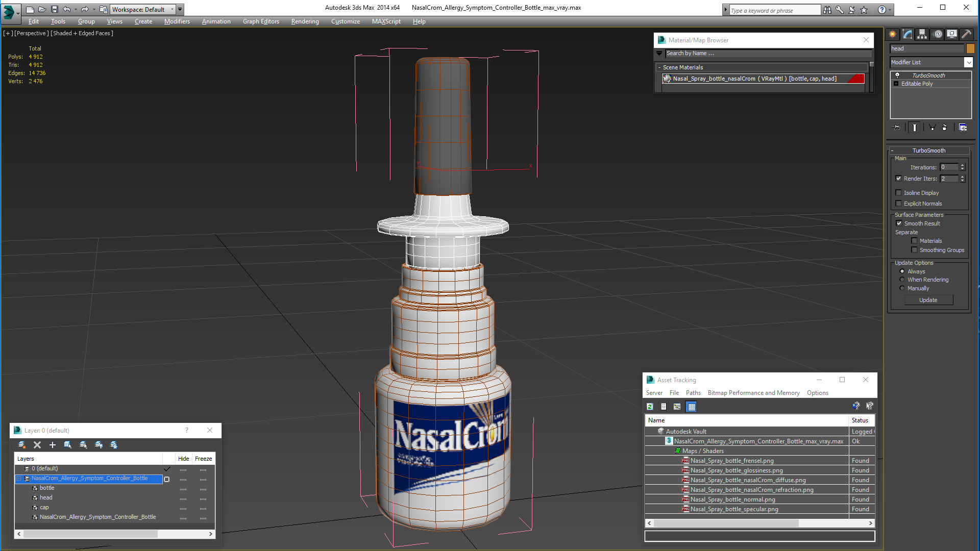Uncheck the Render Iters checkbox

[x=898, y=179]
